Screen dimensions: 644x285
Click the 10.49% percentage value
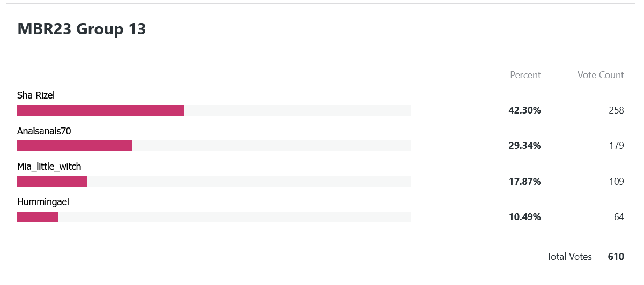(524, 217)
